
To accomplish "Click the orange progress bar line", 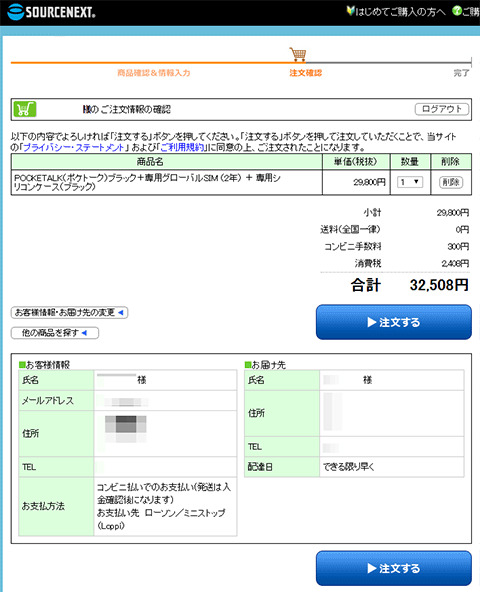I will (x=150, y=62).
